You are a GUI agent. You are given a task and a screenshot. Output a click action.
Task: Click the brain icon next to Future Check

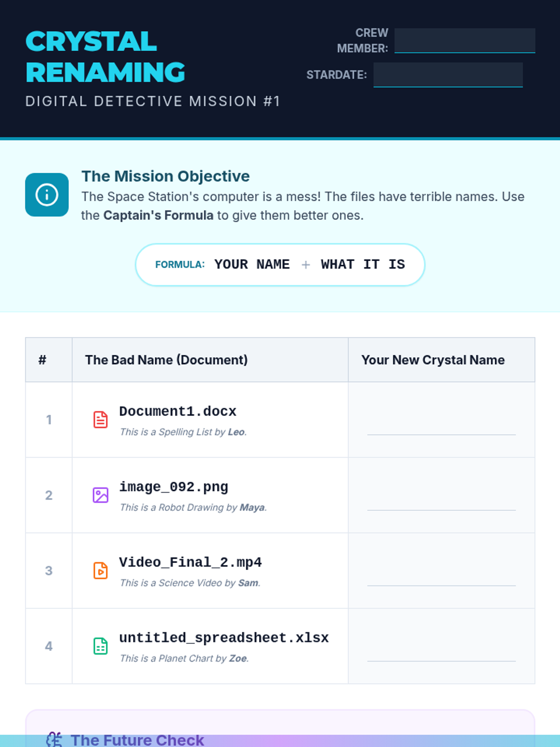(x=54, y=739)
